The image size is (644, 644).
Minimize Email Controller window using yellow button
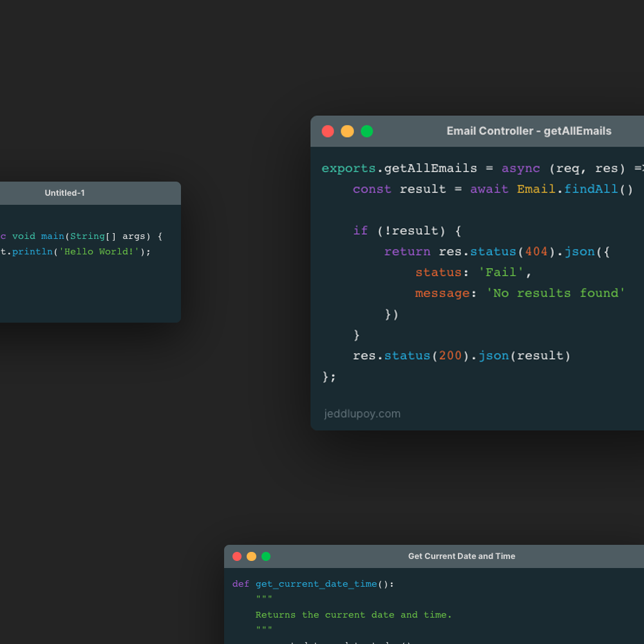click(x=347, y=131)
